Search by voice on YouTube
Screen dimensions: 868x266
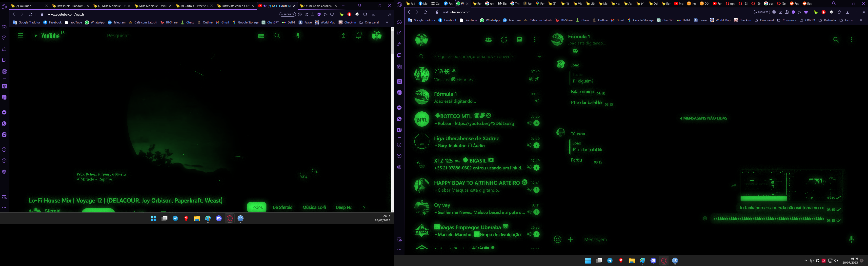(298, 35)
